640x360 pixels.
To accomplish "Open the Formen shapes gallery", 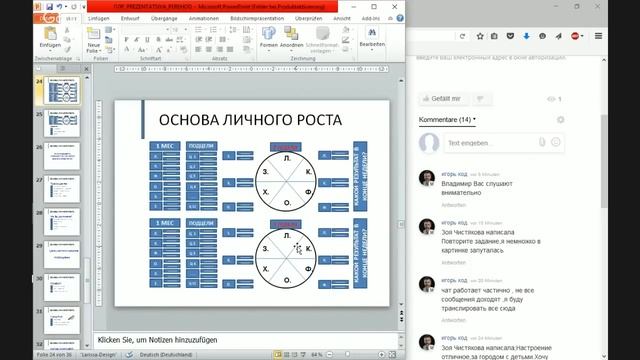I will click(x=269, y=37).
